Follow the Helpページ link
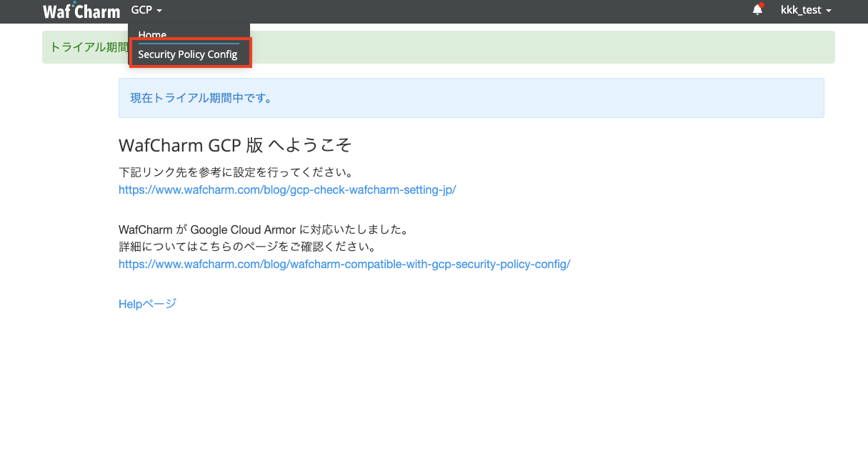Image resolution: width=868 pixels, height=459 pixels. [x=147, y=304]
